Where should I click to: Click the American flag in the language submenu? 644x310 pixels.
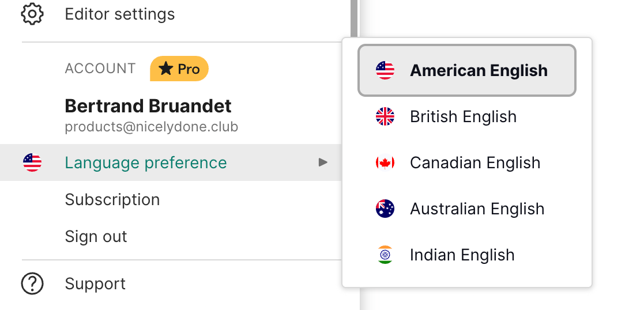[x=385, y=70]
